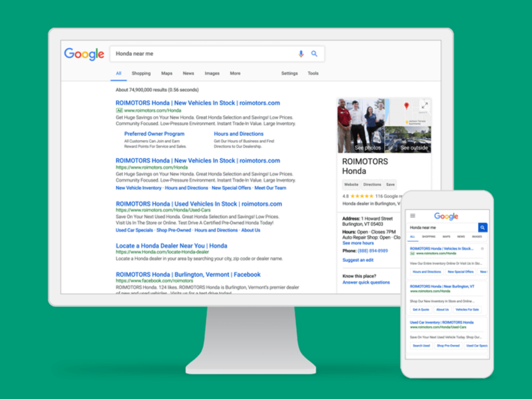Click the Directions button in the panel
The height and width of the screenshot is (399, 532).
pyautogui.click(x=372, y=184)
